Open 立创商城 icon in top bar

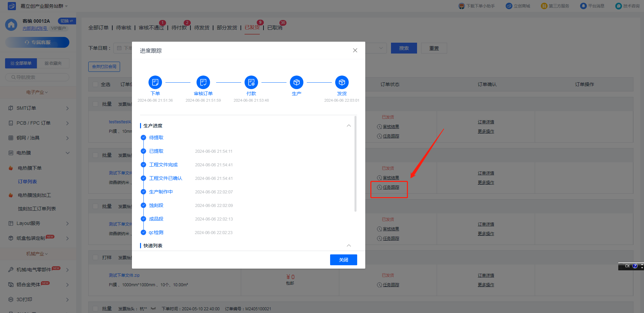point(509,6)
